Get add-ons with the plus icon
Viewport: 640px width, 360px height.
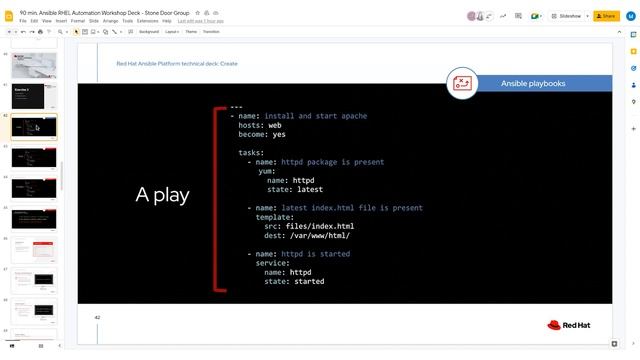(x=633, y=129)
